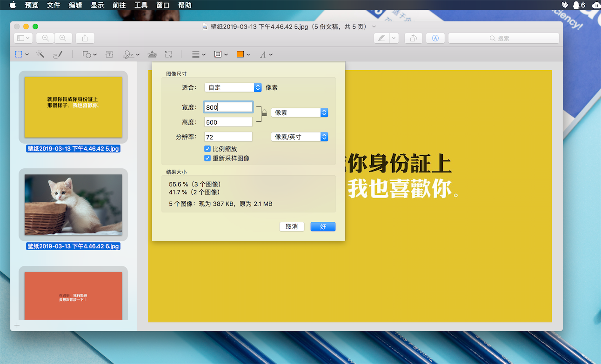This screenshot has width=601, height=364.
Task: Click the Adjust Size icon
Action: point(168,54)
